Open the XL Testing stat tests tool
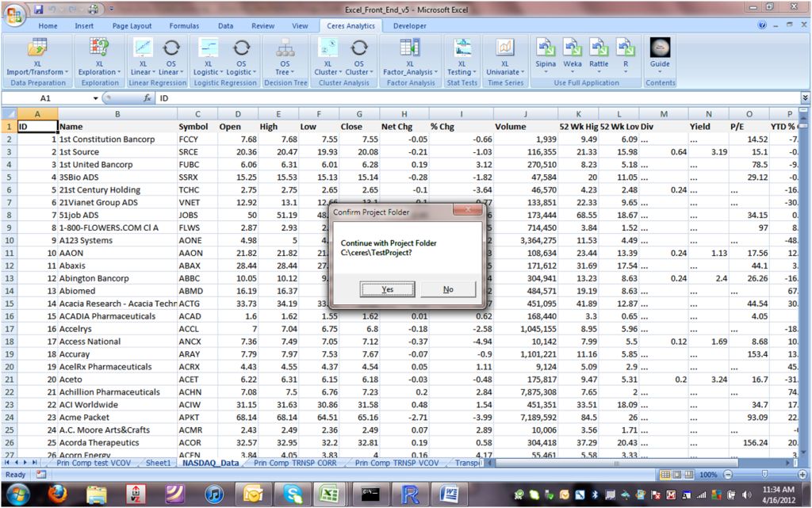 click(x=462, y=56)
